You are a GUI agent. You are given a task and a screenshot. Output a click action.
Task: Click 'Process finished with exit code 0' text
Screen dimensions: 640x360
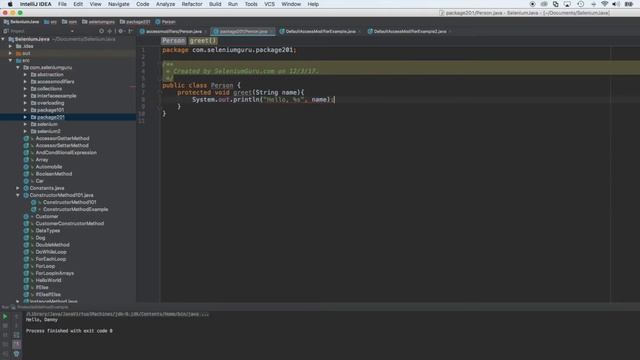coord(69,331)
